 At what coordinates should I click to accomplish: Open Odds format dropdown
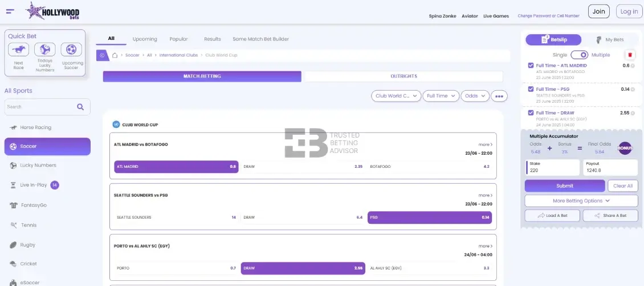coord(475,96)
